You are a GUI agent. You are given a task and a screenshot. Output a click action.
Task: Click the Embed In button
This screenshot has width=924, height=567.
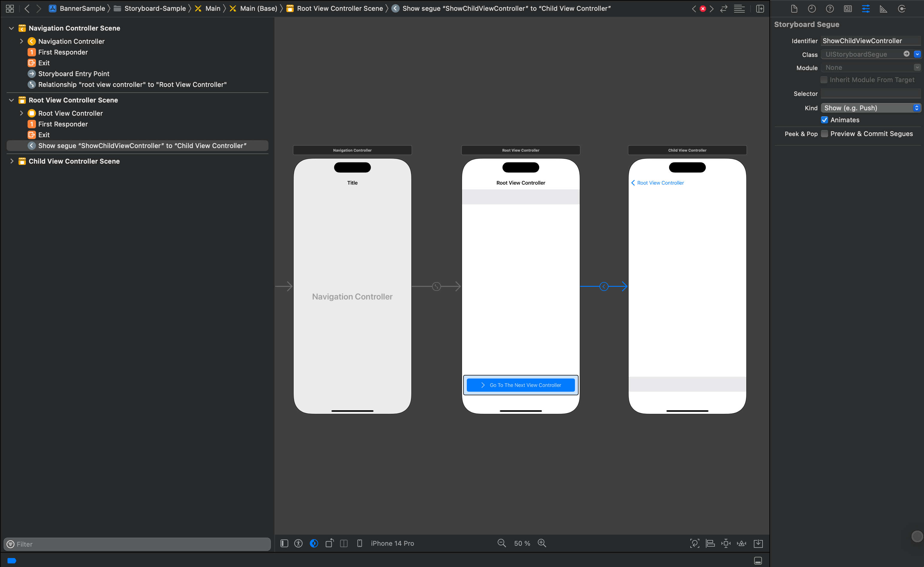tap(758, 543)
